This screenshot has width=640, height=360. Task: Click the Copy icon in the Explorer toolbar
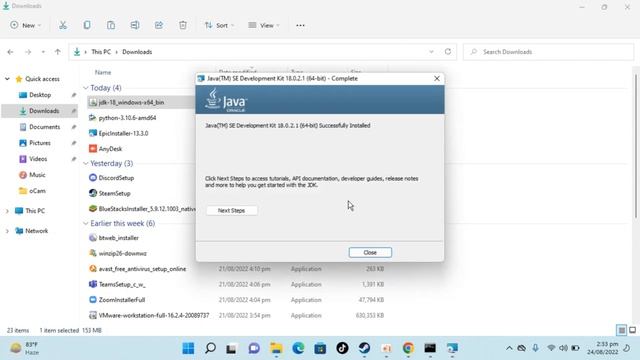pyautogui.click(x=87, y=25)
